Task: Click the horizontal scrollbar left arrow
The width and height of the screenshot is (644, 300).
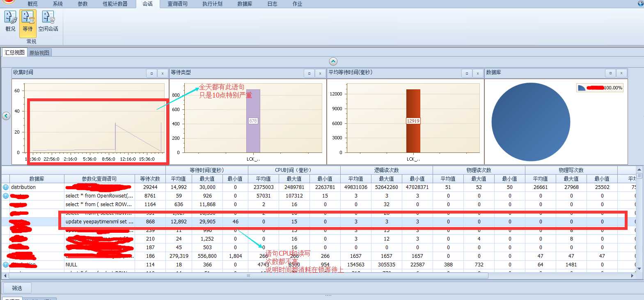Action: pos(5,276)
